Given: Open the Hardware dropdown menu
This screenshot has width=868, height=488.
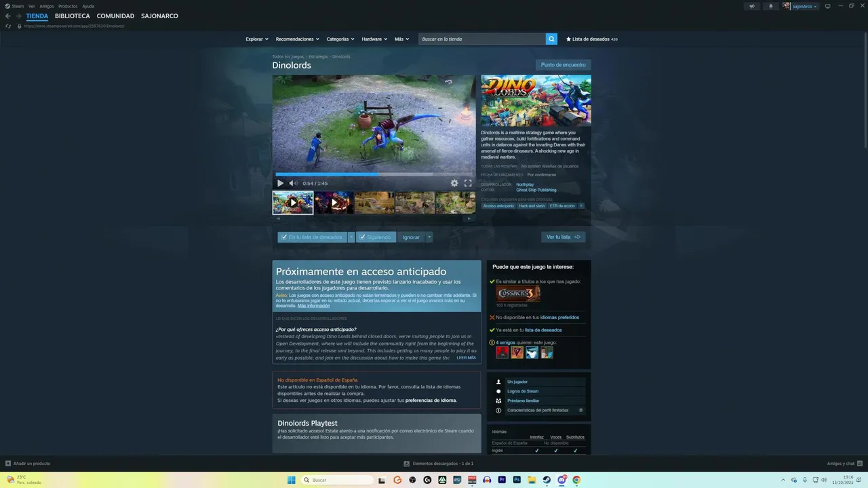Looking at the screenshot, I should (x=374, y=39).
